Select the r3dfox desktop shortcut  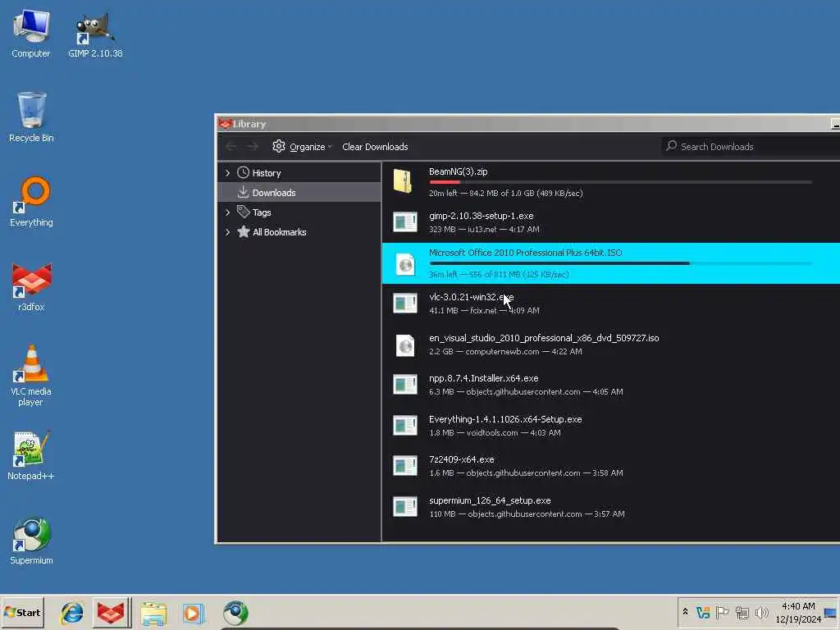click(x=31, y=286)
